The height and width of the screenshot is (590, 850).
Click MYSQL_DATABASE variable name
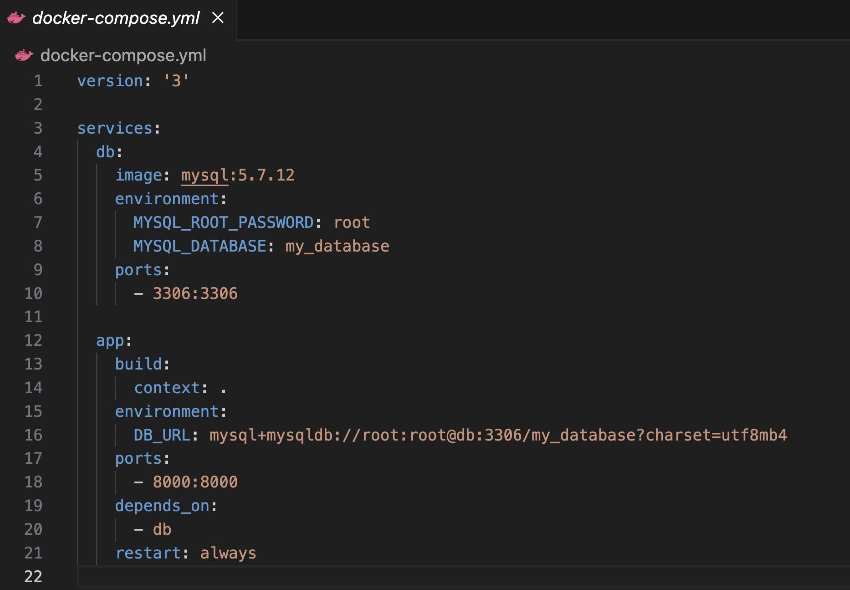[x=200, y=246]
